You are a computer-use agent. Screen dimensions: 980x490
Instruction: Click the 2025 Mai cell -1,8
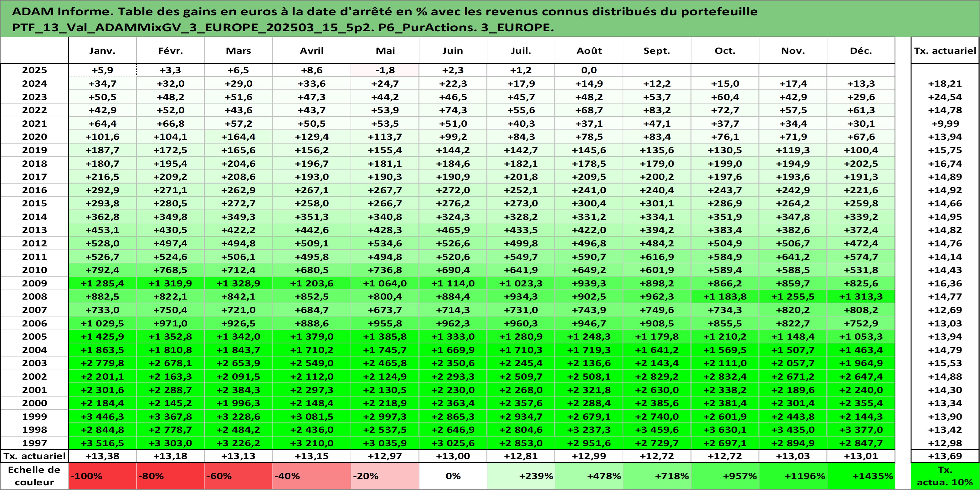tap(385, 70)
